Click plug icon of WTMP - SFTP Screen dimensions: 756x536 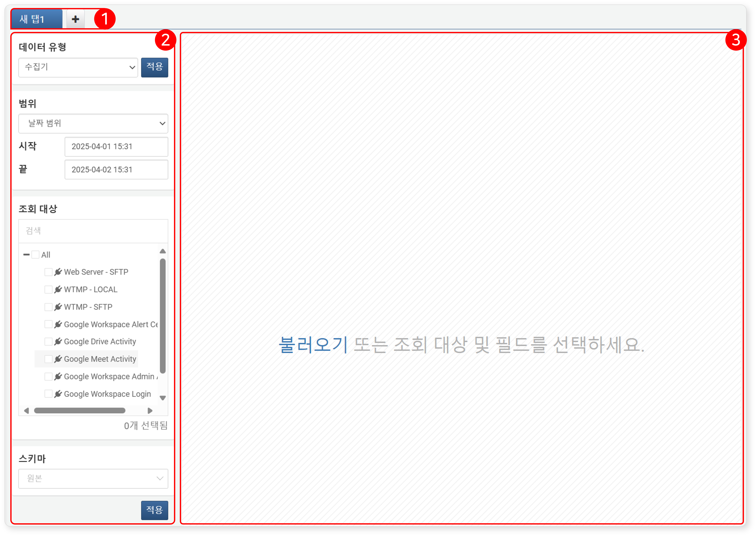tap(58, 307)
